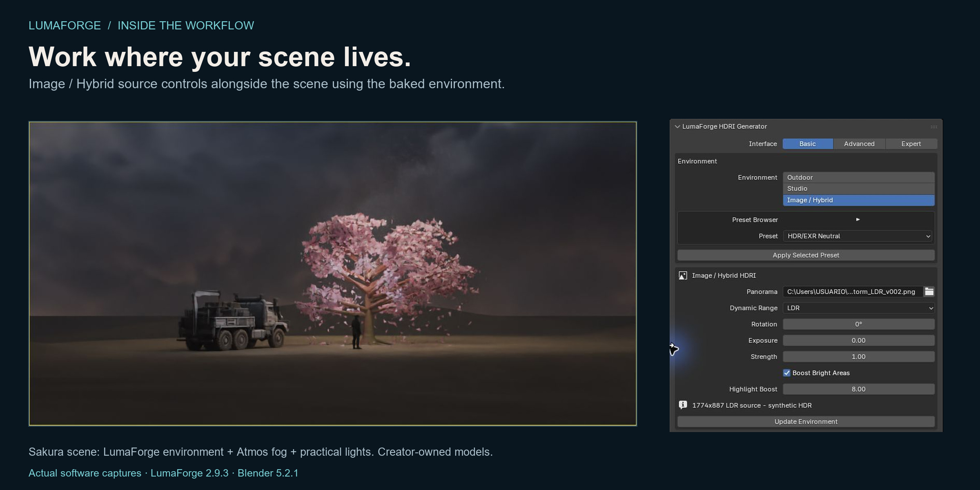Click the Panorama file path field
This screenshot has height=490, width=980.
point(853,292)
